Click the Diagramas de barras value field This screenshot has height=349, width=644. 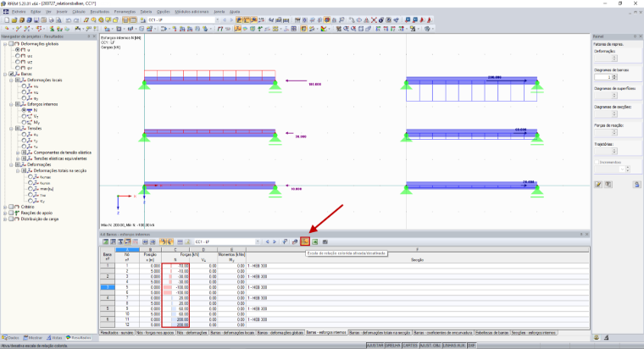point(603,77)
